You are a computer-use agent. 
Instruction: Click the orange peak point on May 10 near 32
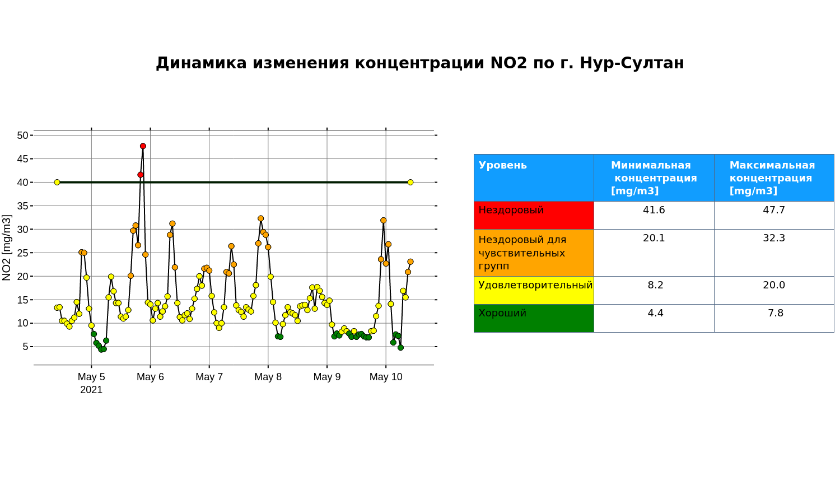[383, 221]
